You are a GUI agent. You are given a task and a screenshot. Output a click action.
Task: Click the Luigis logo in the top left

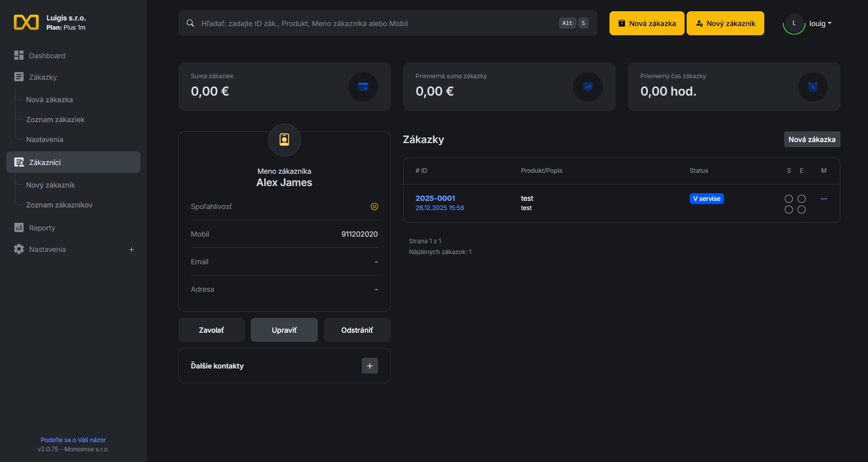27,22
